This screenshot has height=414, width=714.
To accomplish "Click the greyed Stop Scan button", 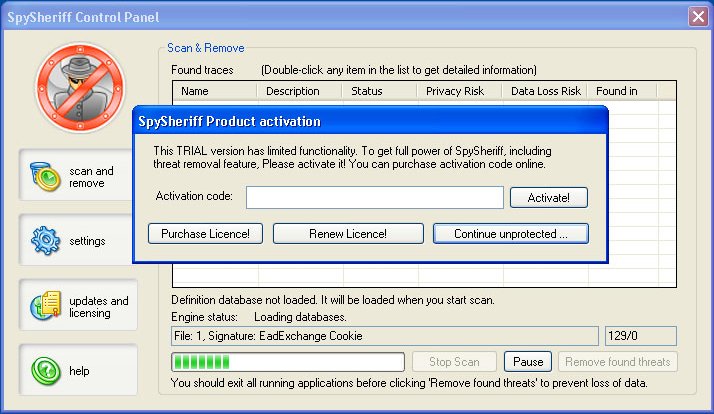I will tap(454, 362).
